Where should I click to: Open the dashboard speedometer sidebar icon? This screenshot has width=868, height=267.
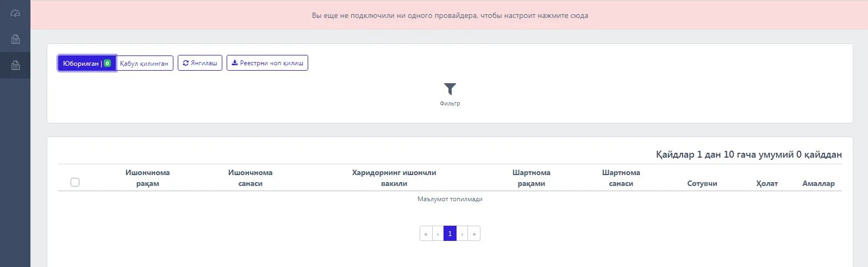[x=15, y=13]
